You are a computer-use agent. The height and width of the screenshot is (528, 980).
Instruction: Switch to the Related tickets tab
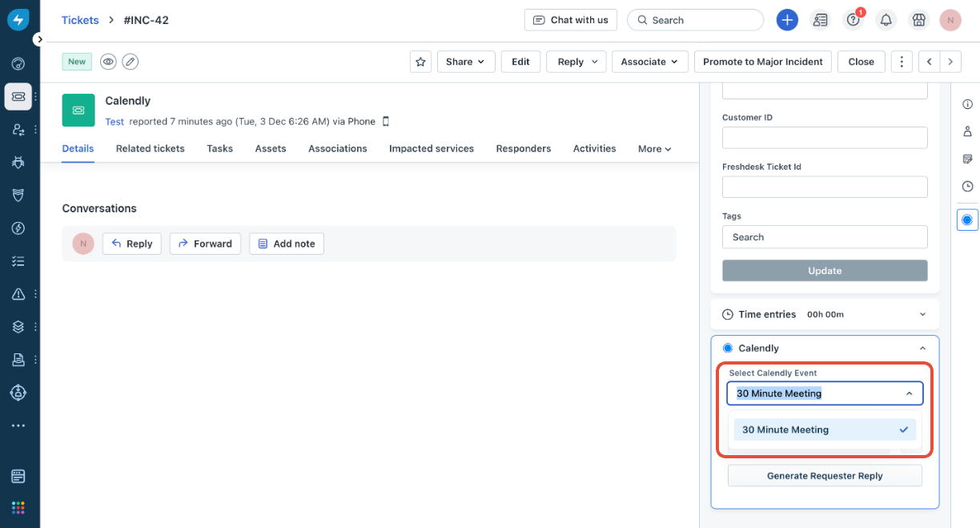pos(151,149)
